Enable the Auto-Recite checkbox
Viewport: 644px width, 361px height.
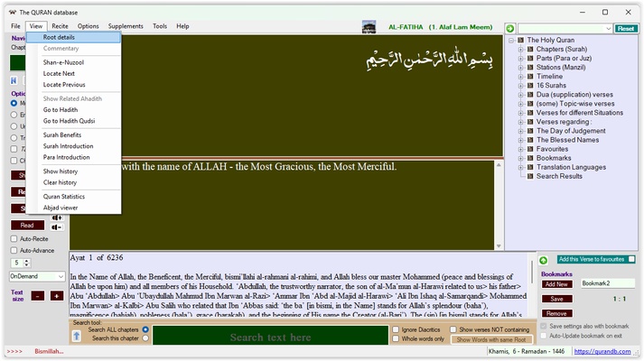click(x=14, y=239)
